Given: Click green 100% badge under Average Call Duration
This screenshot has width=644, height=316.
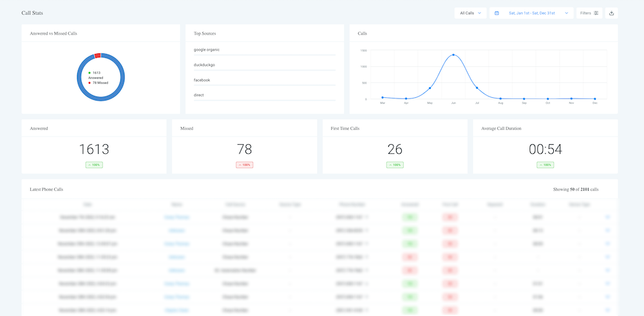Looking at the screenshot, I should 545,165.
